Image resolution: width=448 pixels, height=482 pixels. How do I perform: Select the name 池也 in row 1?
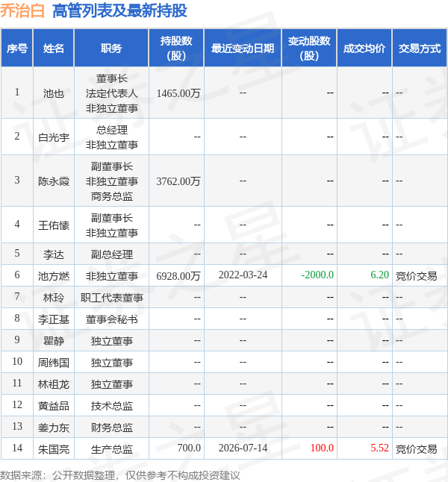coord(54,93)
